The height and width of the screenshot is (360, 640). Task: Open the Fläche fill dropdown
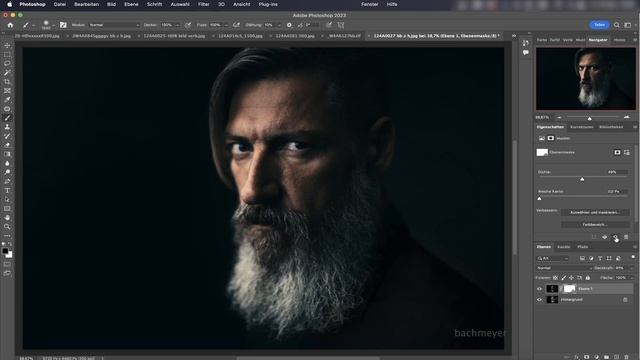(x=633, y=278)
